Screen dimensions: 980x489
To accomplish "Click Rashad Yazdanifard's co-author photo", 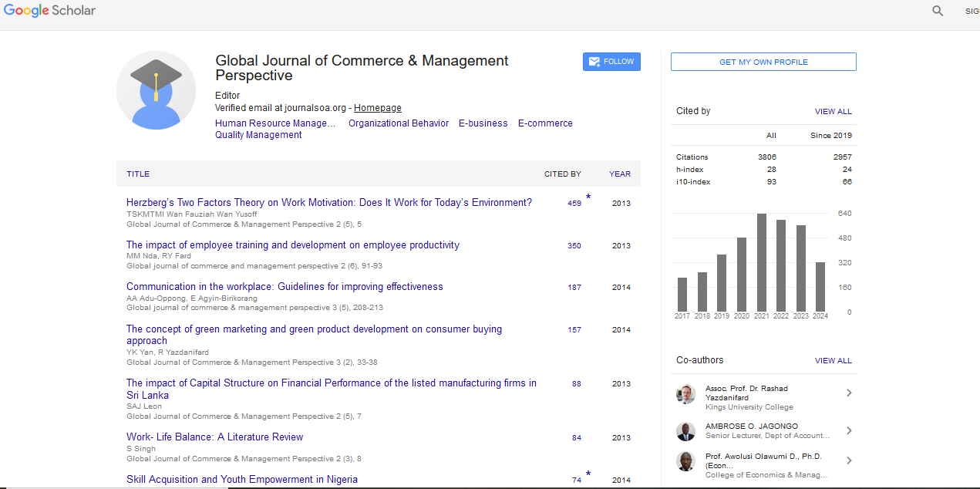I will click(685, 394).
